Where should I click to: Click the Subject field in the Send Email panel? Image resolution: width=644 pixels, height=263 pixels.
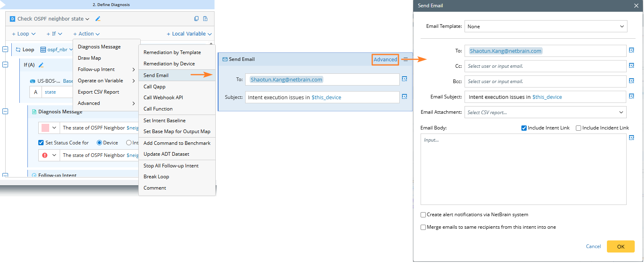tap(322, 97)
